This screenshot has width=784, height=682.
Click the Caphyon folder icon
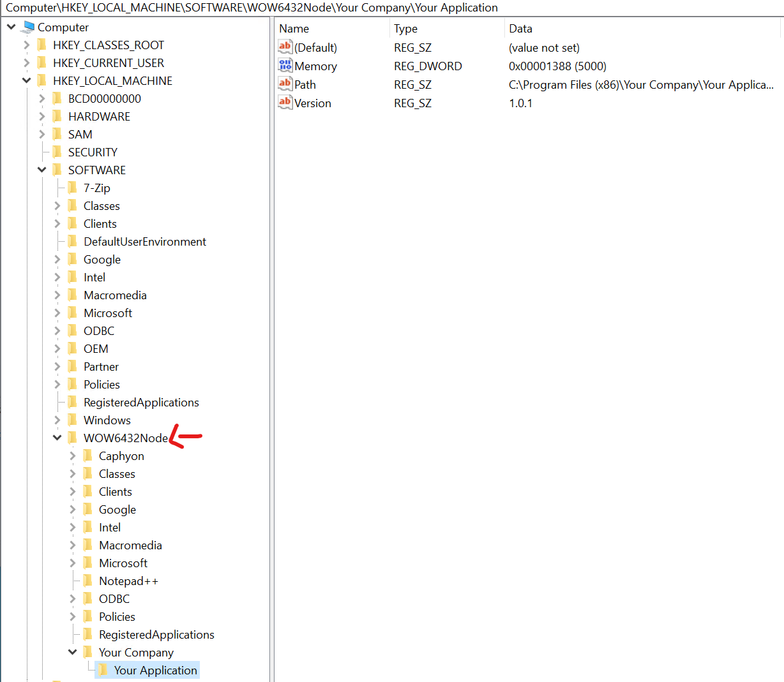pyautogui.click(x=87, y=456)
